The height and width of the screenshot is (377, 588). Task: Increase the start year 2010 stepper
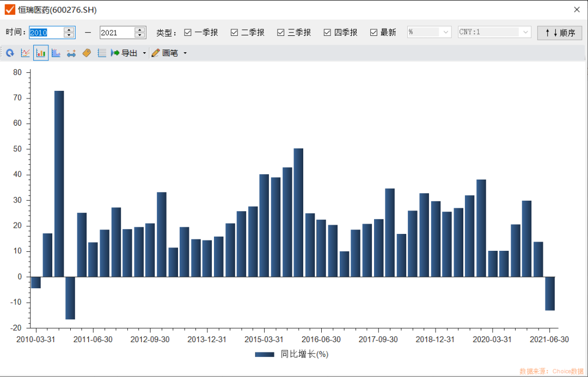pos(70,29)
